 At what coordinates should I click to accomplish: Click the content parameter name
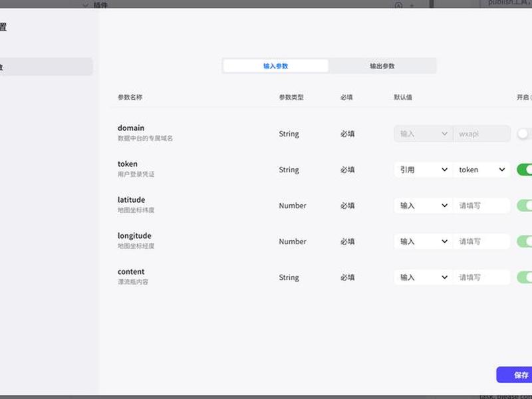131,272
